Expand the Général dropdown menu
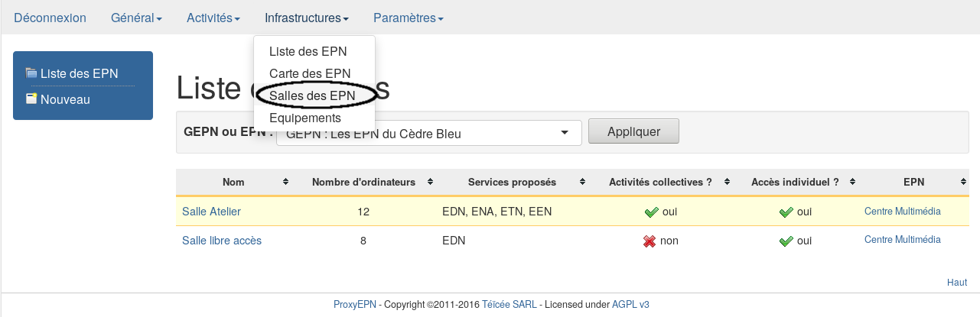 coord(136,18)
